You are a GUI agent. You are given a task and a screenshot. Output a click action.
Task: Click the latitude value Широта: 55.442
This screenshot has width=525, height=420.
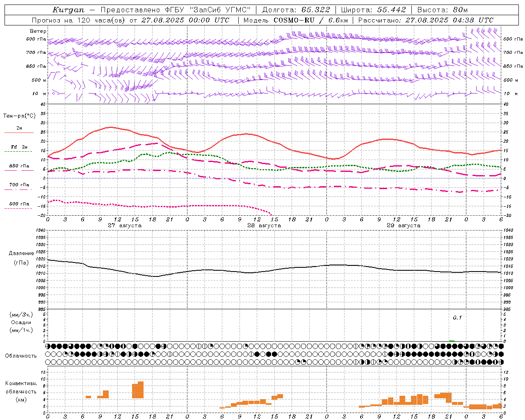[x=373, y=10]
